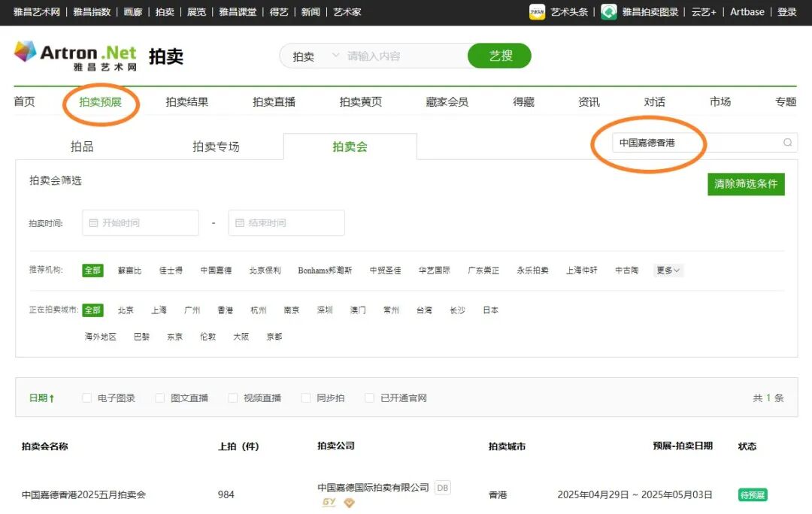812x514 pixels.
Task: Open the 登录 link in the top bar
Action: pyautogui.click(x=786, y=12)
